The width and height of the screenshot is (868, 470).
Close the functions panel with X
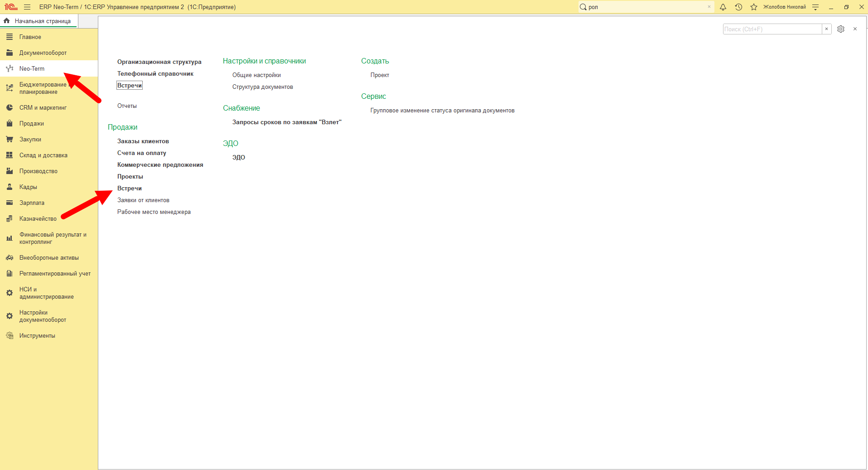[855, 29]
